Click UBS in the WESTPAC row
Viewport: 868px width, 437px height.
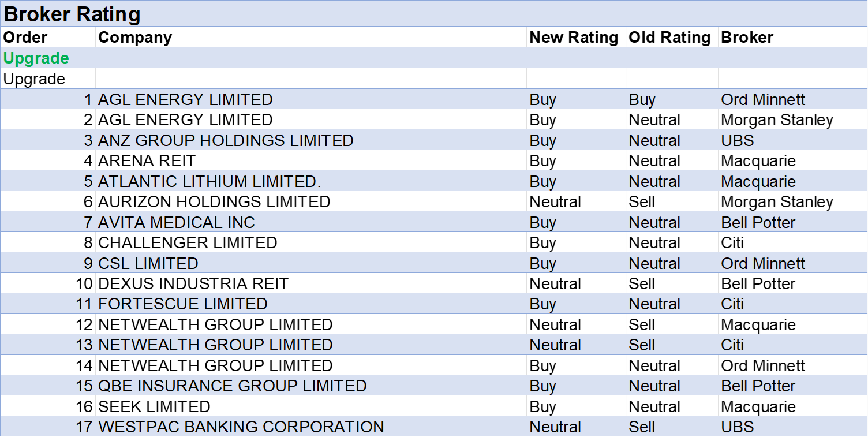point(738,427)
